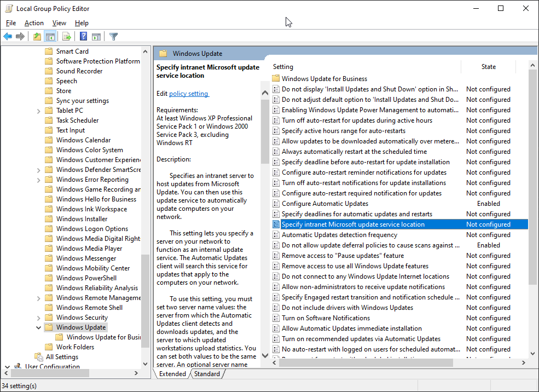This screenshot has width=539, height=392.
Task: Click the Smart Card folder icon
Action: [x=49, y=51]
